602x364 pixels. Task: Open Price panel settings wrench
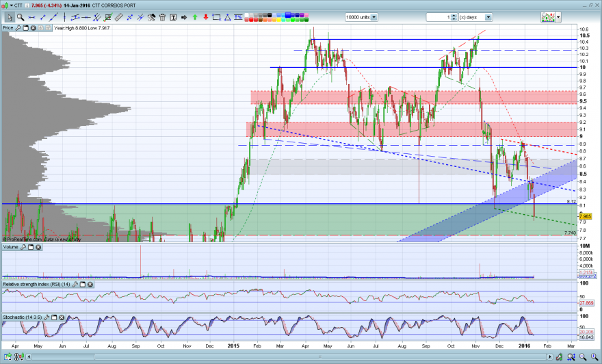pos(18,27)
